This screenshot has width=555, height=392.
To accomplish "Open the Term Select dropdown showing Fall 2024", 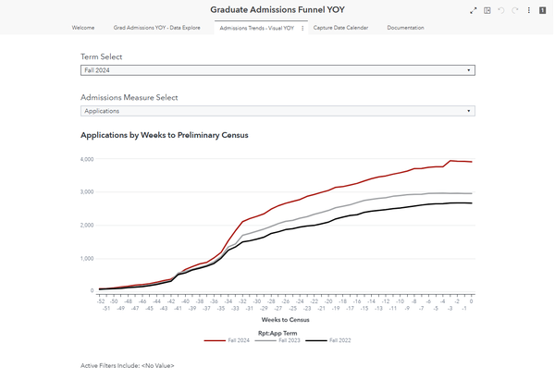I will click(x=277, y=70).
